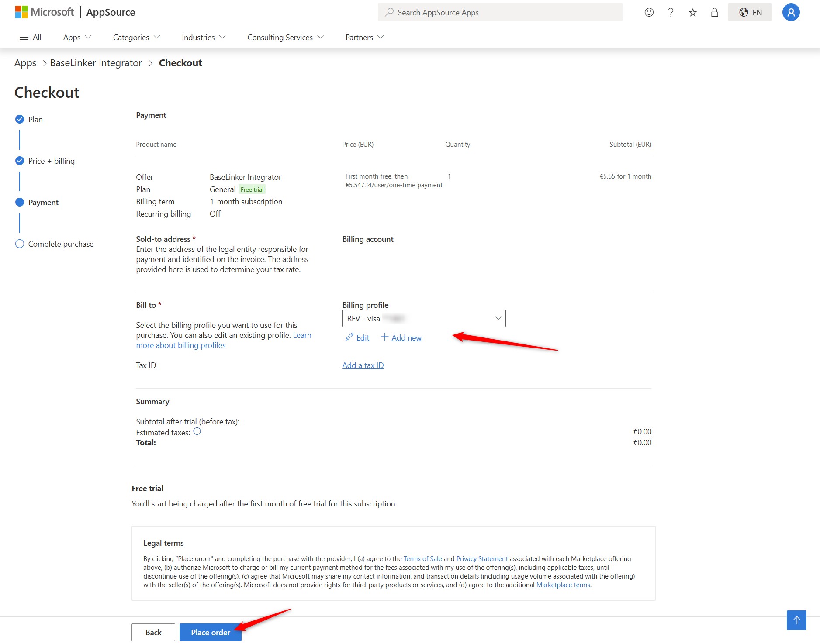Open the Privacy Statement link

[x=482, y=559]
